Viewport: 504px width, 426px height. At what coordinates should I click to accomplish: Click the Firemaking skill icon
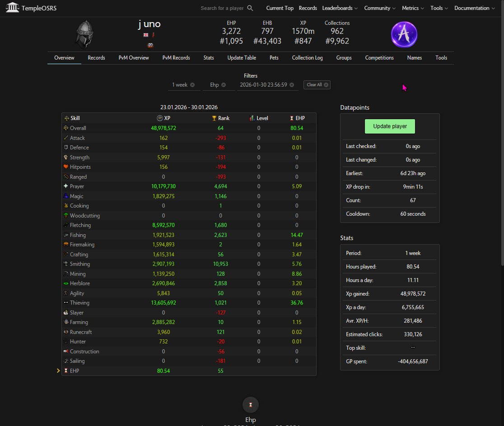[x=66, y=244]
